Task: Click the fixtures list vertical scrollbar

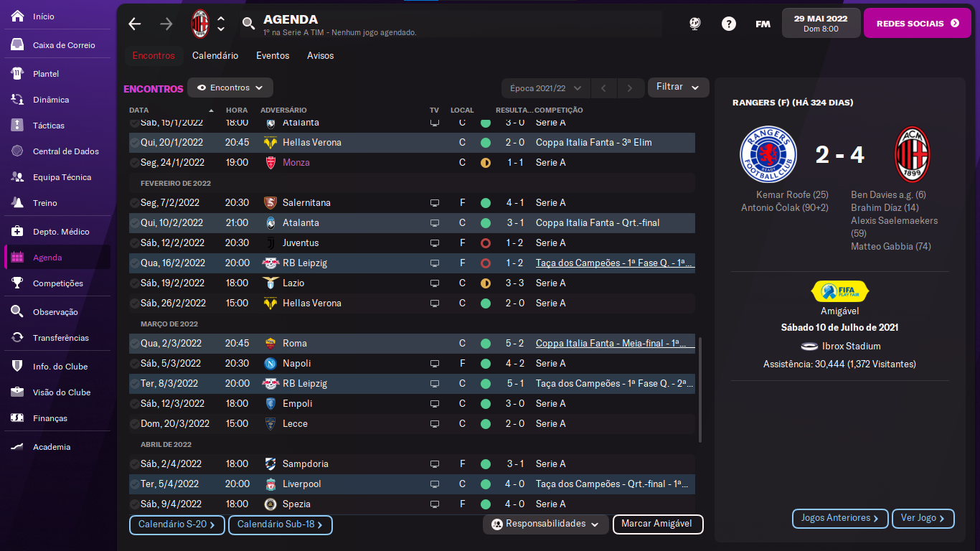Action: 700,390
